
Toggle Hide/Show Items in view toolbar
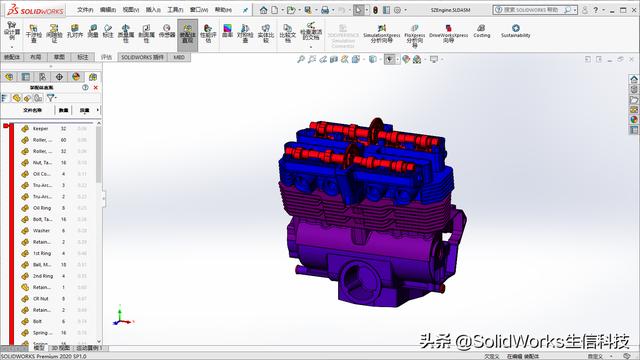[389, 60]
